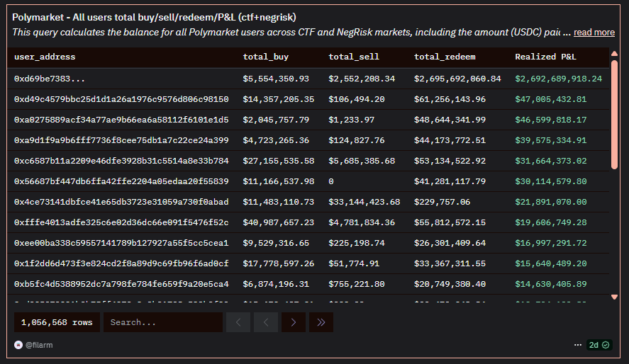Select address 0xee00ba338c59557141789b127927a55f5cc5cea1
The image size is (629, 364).
point(121,243)
